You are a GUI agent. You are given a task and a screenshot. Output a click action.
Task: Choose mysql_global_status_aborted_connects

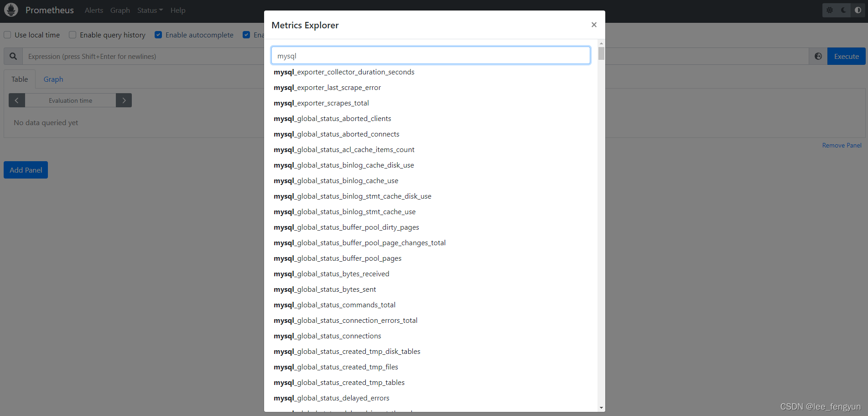tap(336, 134)
